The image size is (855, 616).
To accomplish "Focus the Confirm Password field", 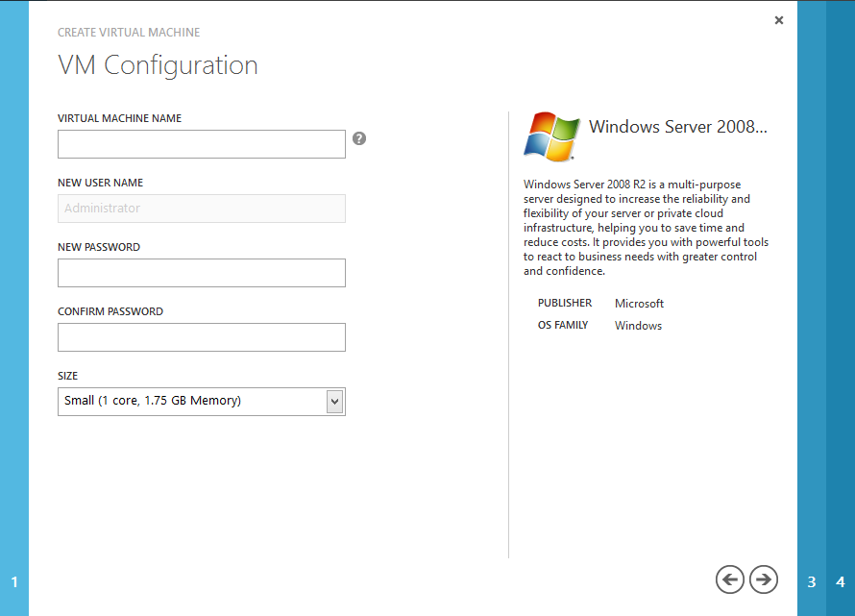I will (202, 337).
